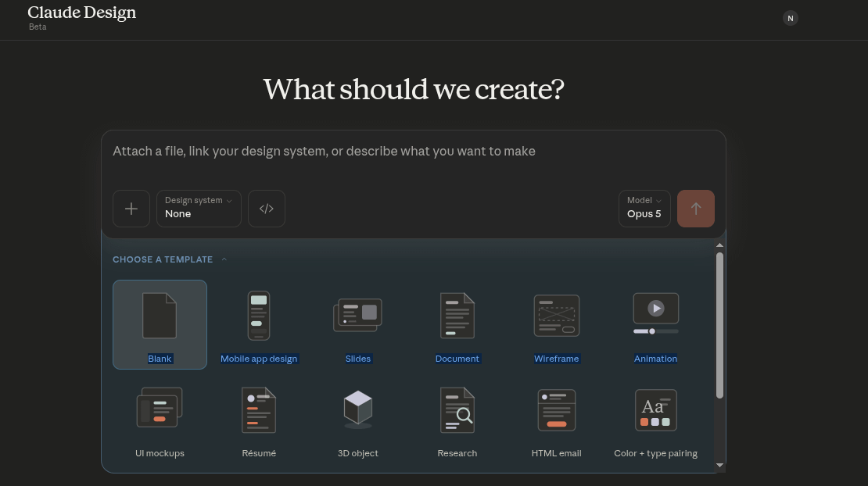This screenshot has height=486, width=868.
Task: Select the Animation template icon
Action: pos(655,313)
